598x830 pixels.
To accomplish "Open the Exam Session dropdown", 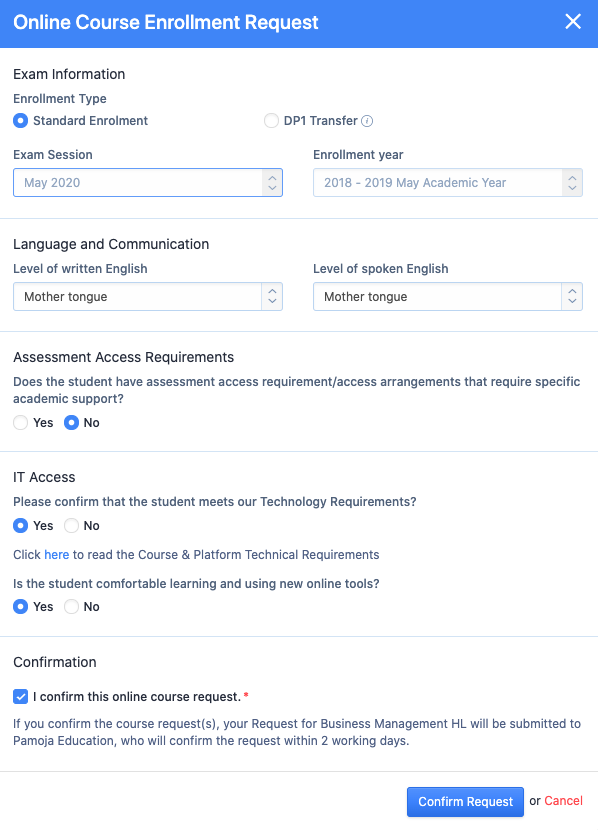I will click(148, 183).
